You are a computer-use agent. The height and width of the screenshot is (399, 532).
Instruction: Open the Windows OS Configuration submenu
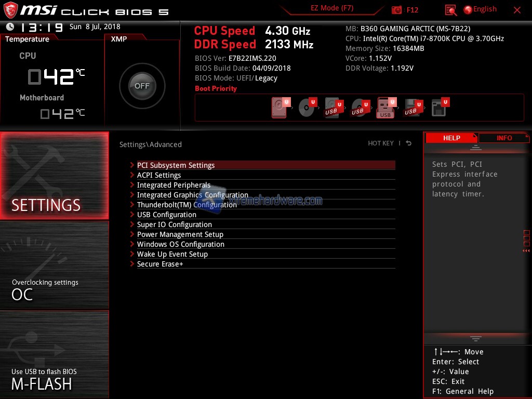coord(180,244)
